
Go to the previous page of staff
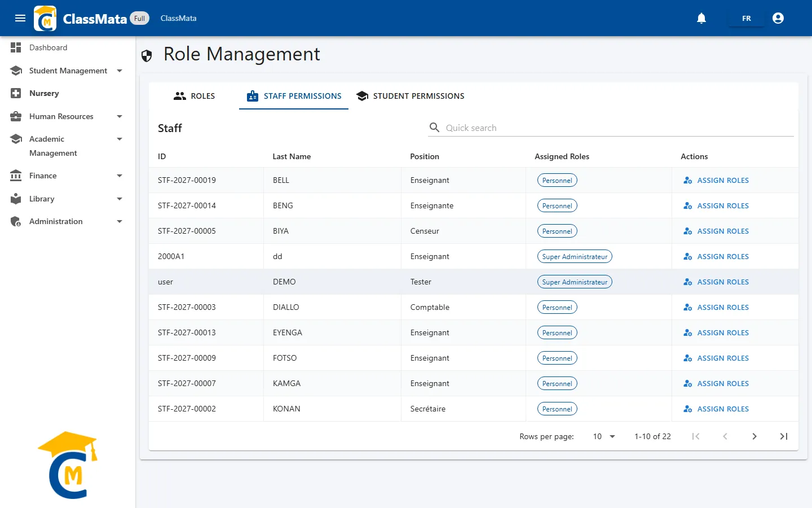coord(725,436)
